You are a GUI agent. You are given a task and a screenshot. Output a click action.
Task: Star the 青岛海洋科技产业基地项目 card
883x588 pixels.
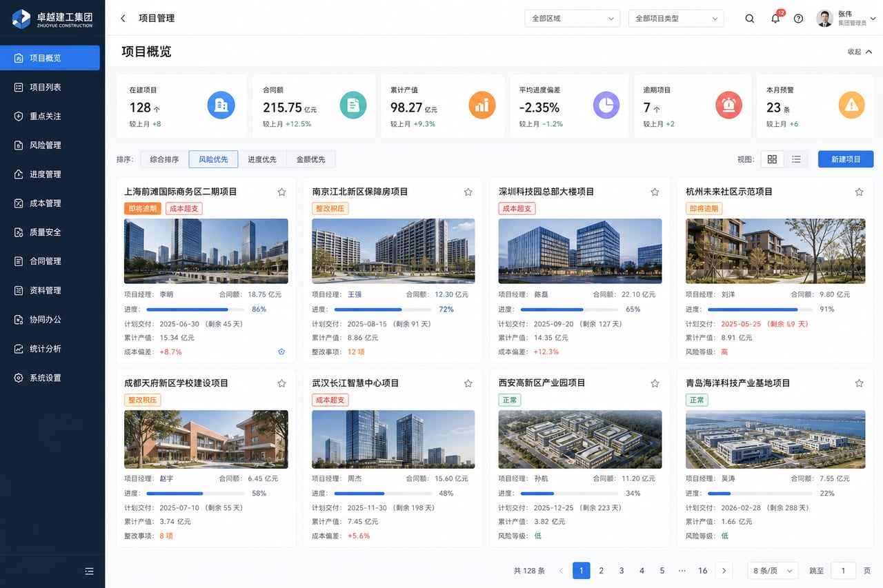point(859,383)
